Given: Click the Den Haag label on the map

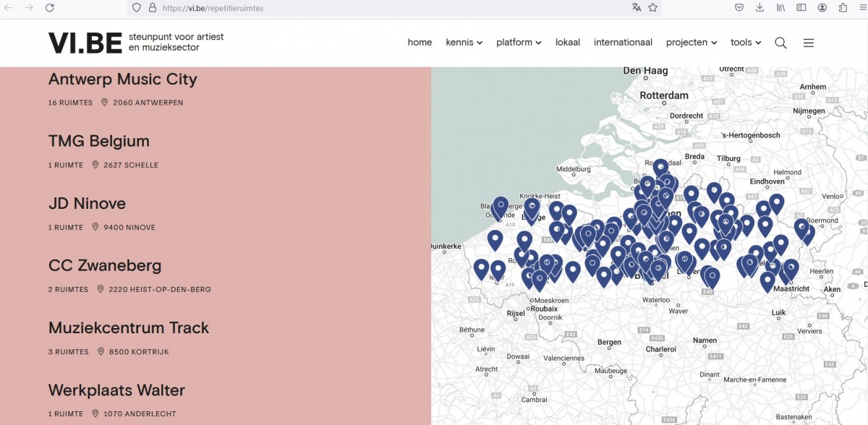Looking at the screenshot, I should click(645, 71).
